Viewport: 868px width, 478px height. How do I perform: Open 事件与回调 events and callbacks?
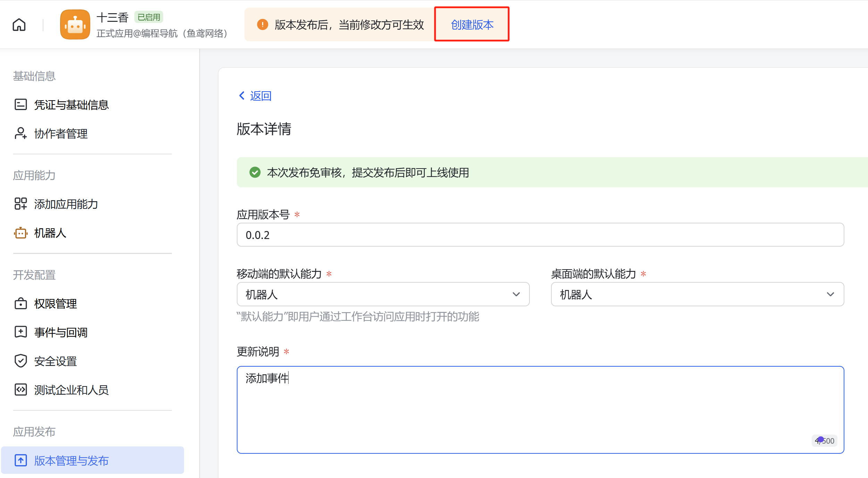[x=61, y=332]
